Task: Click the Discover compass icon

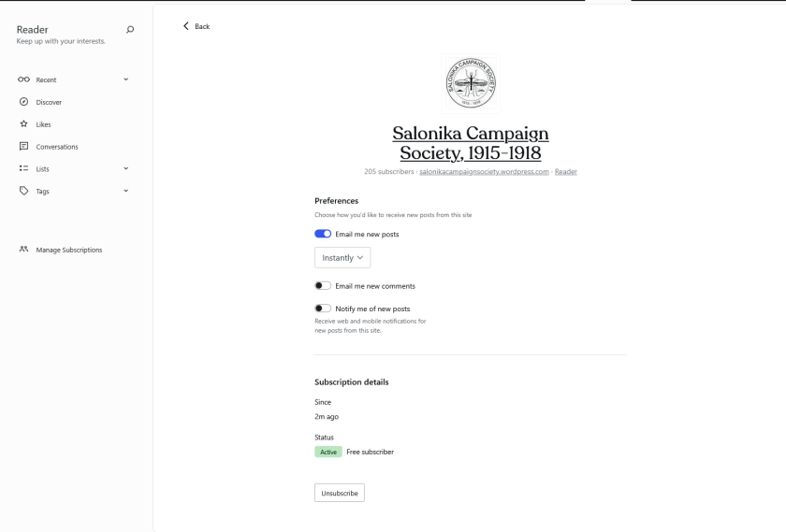Action: tap(23, 102)
